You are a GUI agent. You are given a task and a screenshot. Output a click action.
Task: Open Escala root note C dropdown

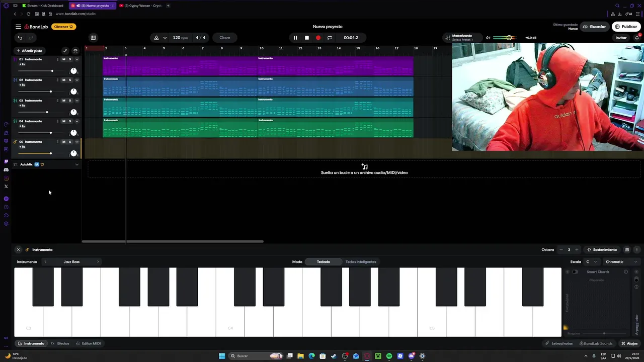591,262
